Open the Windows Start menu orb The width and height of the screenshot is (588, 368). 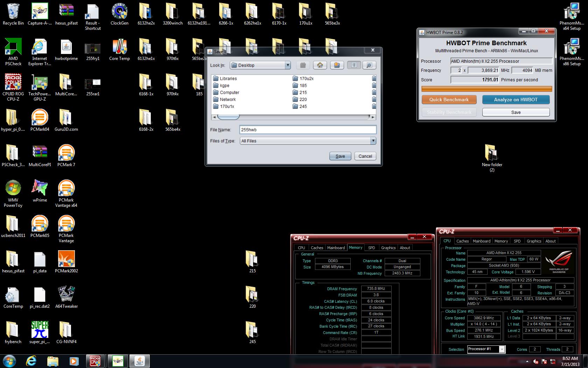(x=9, y=361)
